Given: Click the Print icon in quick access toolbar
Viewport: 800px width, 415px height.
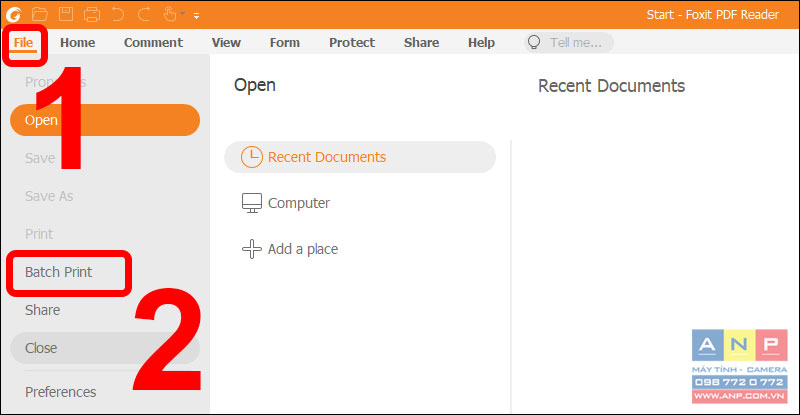Looking at the screenshot, I should [92, 14].
